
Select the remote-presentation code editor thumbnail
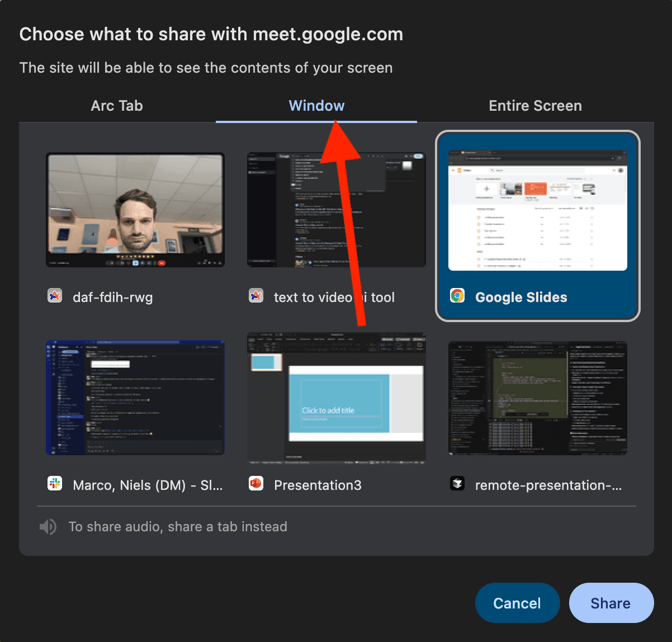coord(537,398)
